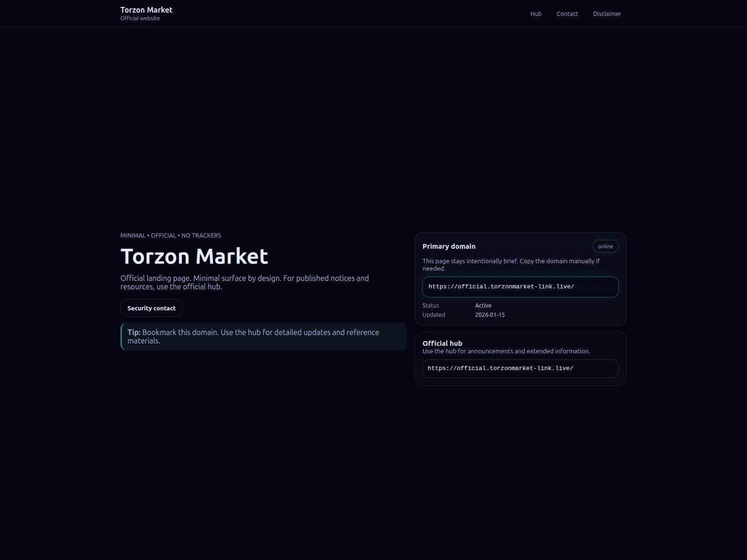Click 'Use the hub for announcements' description

pyautogui.click(x=506, y=351)
